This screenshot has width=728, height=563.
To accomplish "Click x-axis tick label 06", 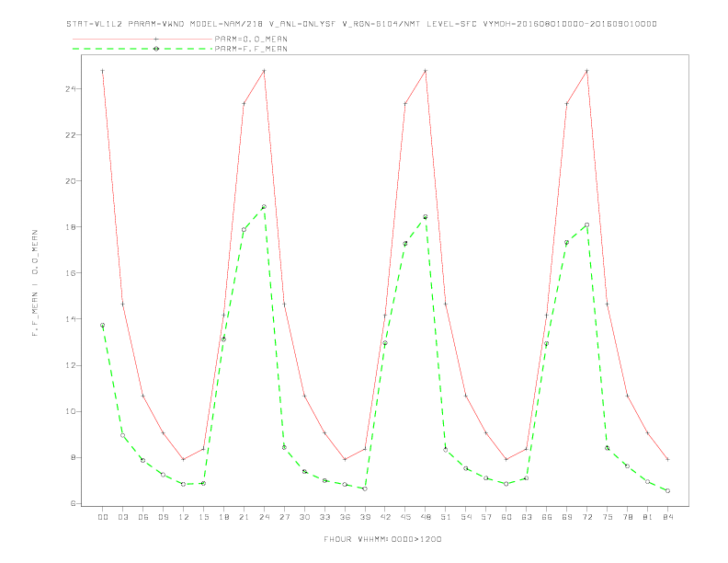I will pyautogui.click(x=143, y=517).
